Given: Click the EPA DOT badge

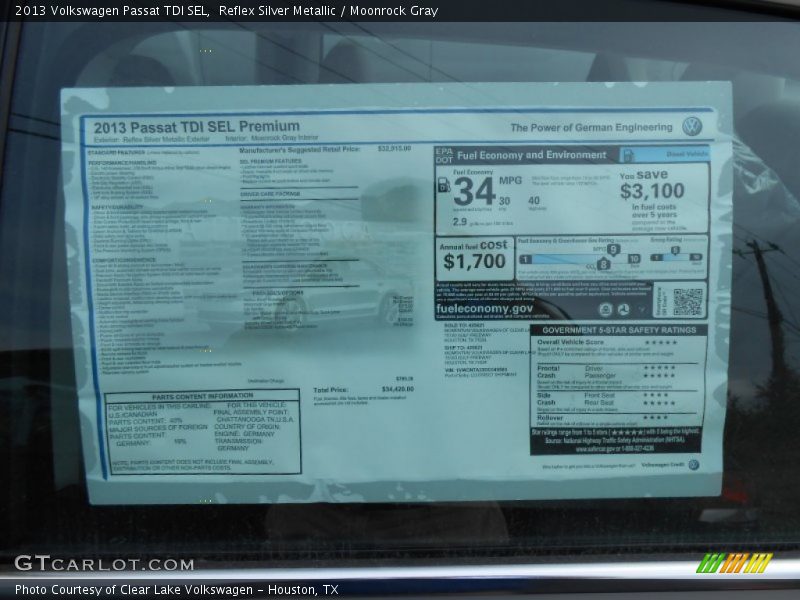Looking at the screenshot, I should click(x=443, y=155).
